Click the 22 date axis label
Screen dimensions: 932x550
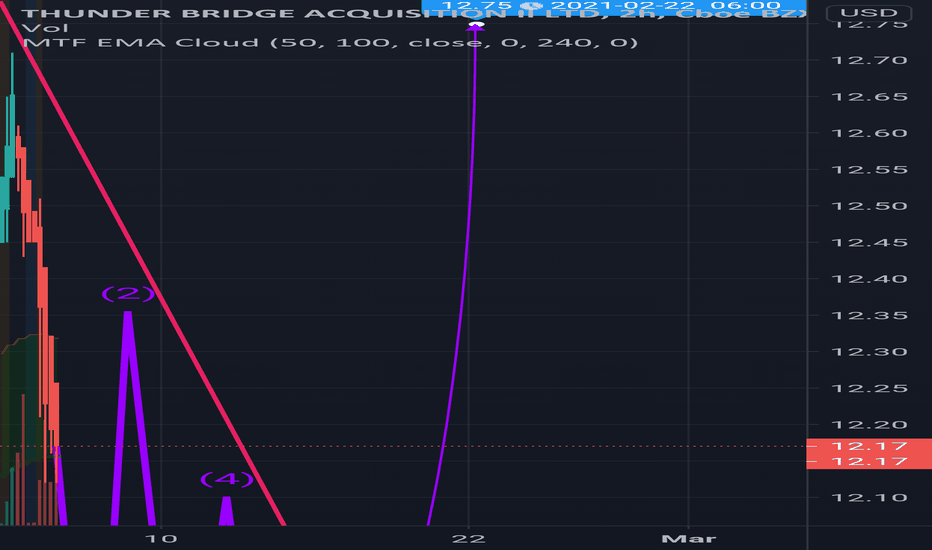[468, 539]
